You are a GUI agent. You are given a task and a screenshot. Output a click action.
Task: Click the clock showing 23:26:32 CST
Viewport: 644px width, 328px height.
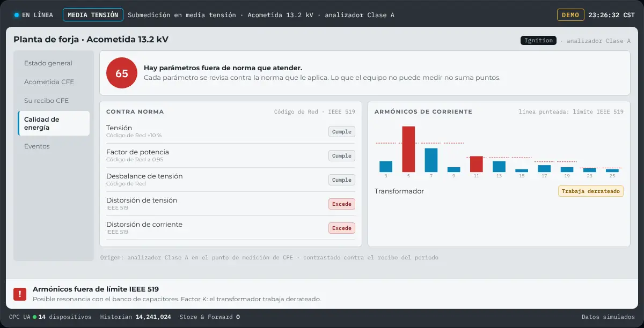tap(611, 15)
